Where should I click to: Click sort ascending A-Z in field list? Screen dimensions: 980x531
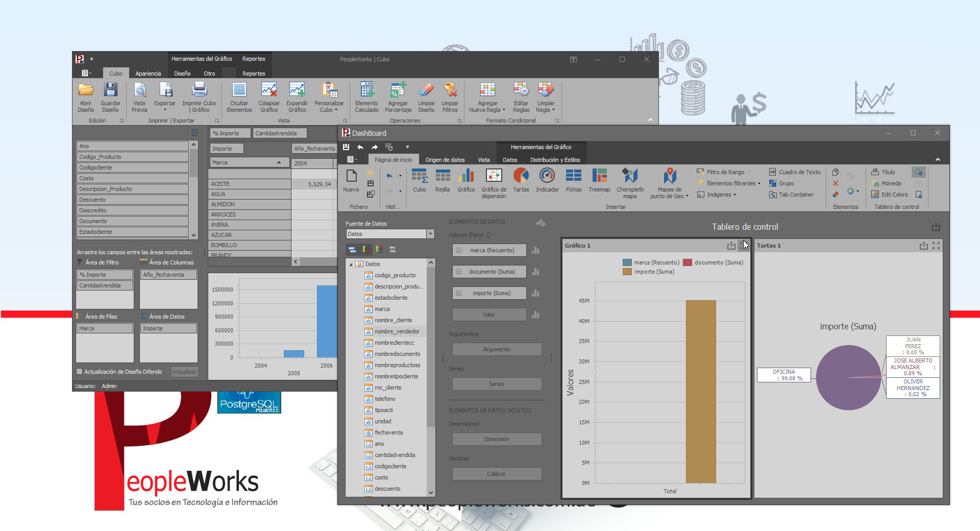point(366,250)
